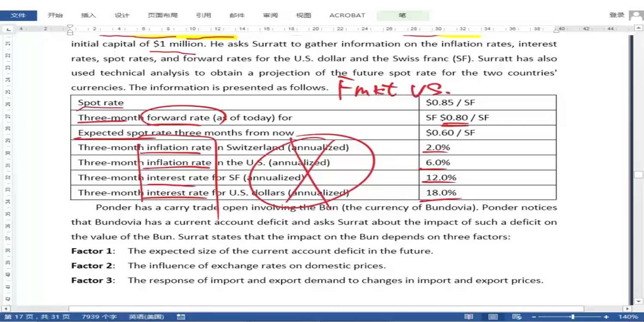
Task: Click the vertical scrollbar down arrow
Action: pyautogui.click(x=638, y=301)
